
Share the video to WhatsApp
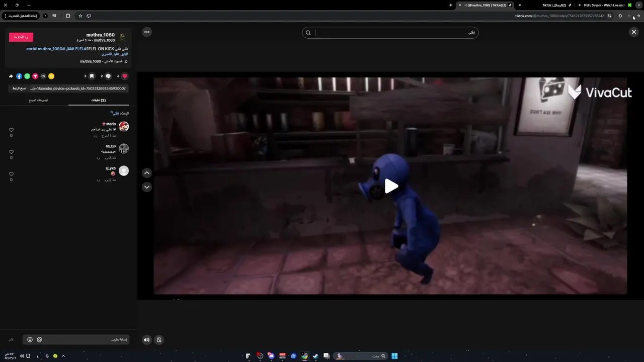[x=27, y=76]
